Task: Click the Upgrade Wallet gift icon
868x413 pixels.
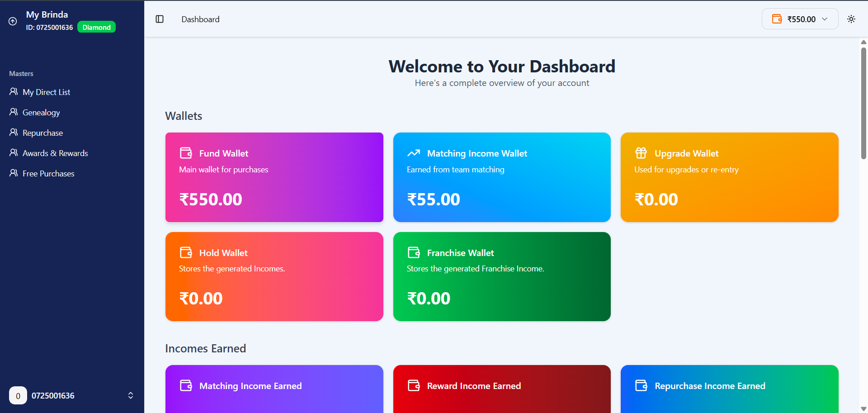Action: tap(641, 153)
